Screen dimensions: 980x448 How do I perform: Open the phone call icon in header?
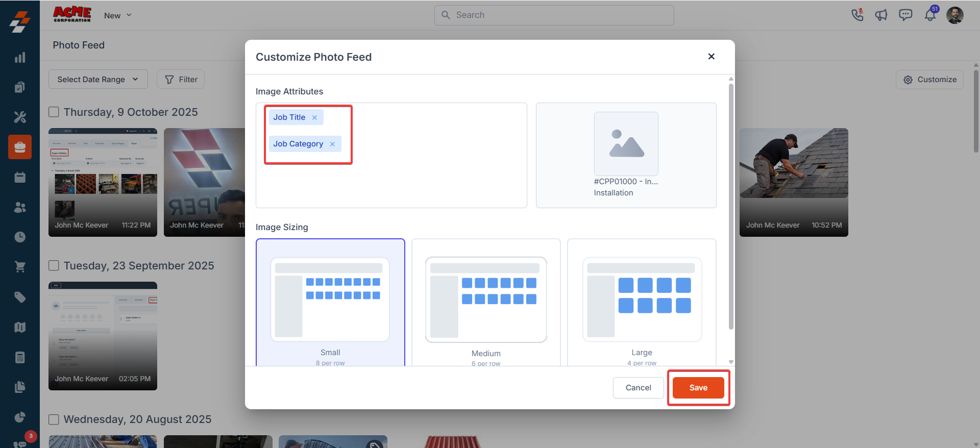tap(857, 15)
